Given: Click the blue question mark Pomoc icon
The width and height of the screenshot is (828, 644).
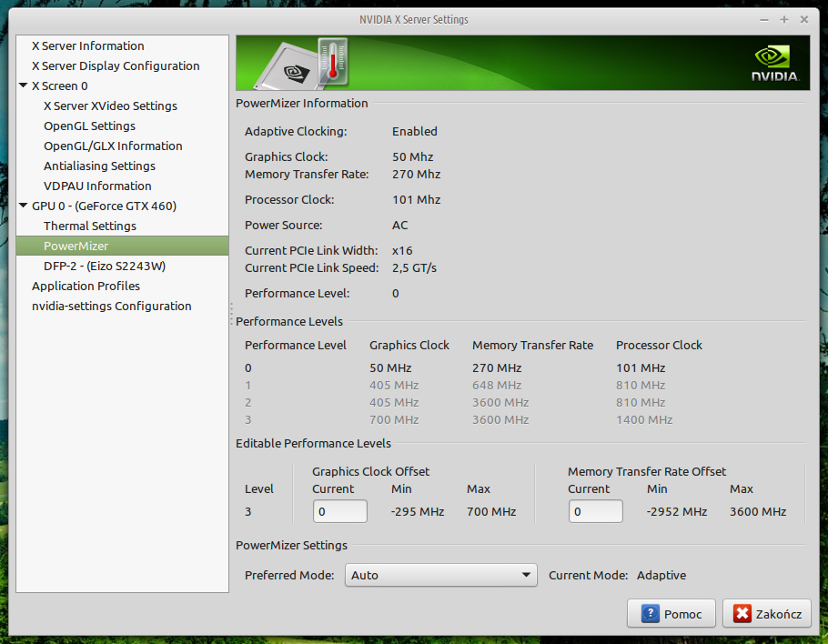Looking at the screenshot, I should [650, 613].
